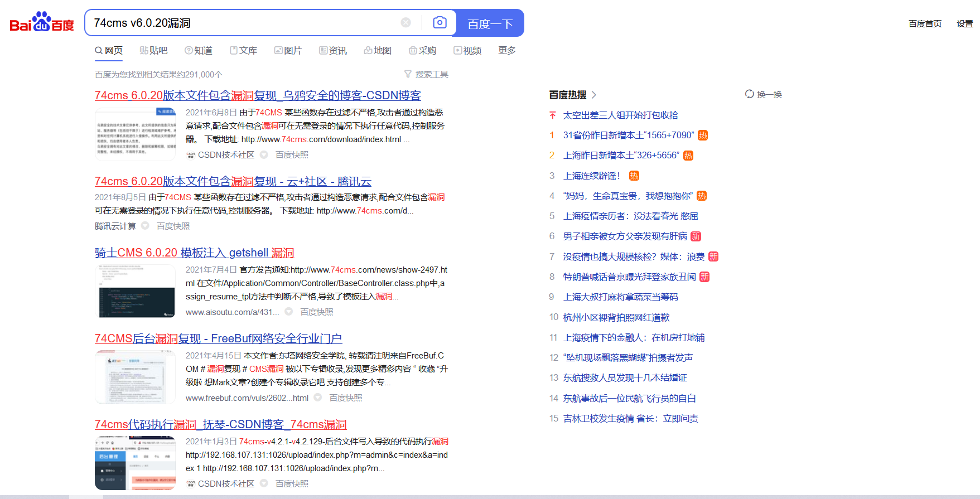Open hot search 杭州小区裸背拍照网红道歉

pos(616,318)
